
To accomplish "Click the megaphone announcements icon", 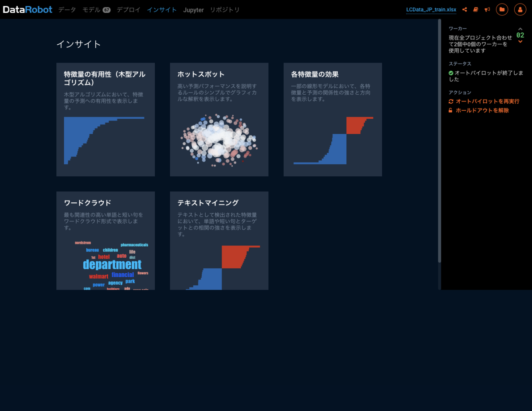I will pos(487,9).
